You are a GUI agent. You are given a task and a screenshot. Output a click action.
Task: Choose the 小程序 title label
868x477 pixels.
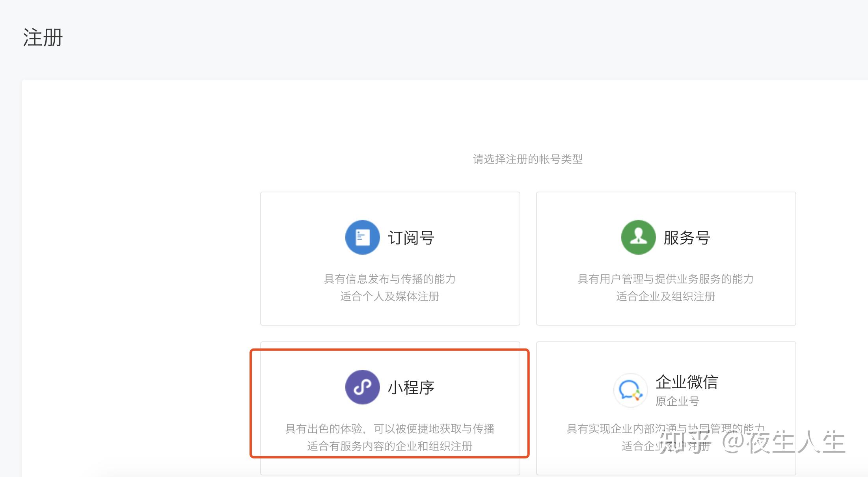point(411,388)
